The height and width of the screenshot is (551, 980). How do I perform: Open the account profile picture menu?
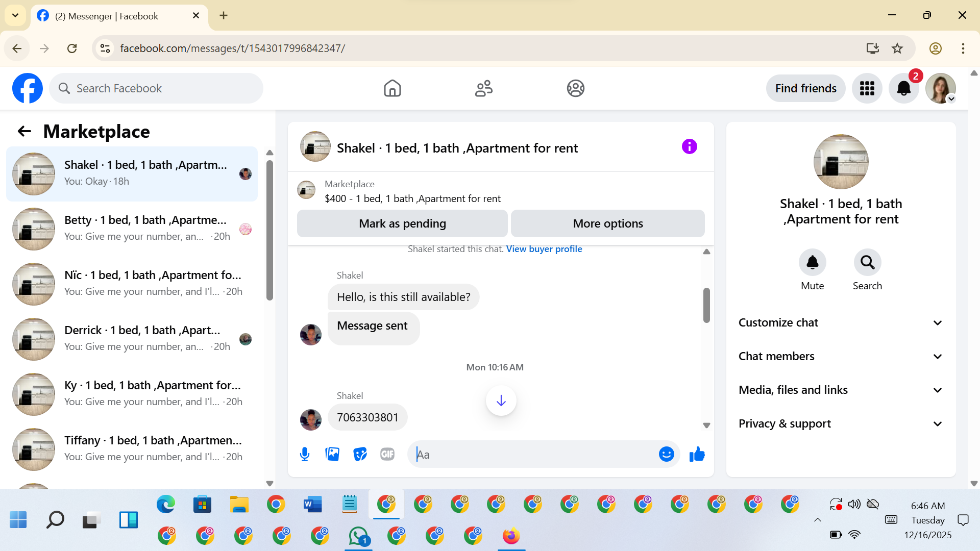pyautogui.click(x=940, y=88)
